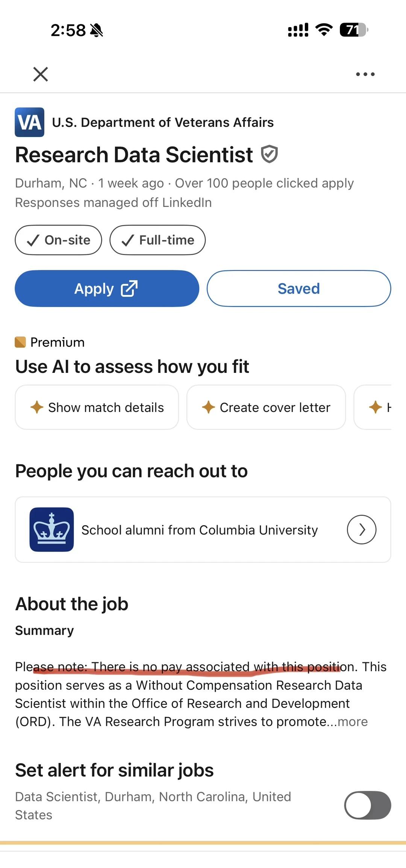Tap the VA company logo
The image size is (406, 868).
[x=29, y=122]
